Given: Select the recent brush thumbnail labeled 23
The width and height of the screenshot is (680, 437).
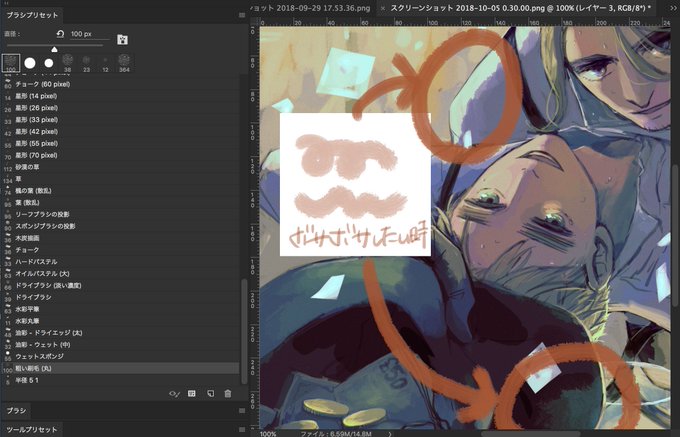Looking at the screenshot, I should [x=86, y=63].
